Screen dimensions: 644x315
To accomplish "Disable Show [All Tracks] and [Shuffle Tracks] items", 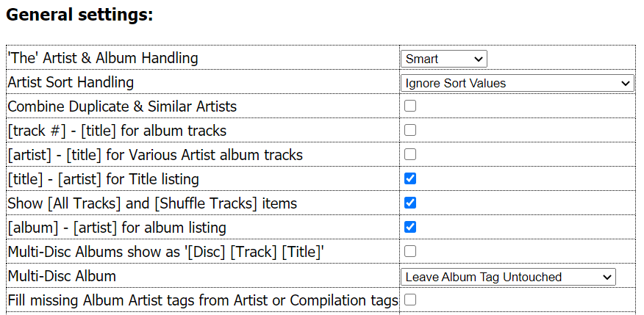I will tap(410, 203).
